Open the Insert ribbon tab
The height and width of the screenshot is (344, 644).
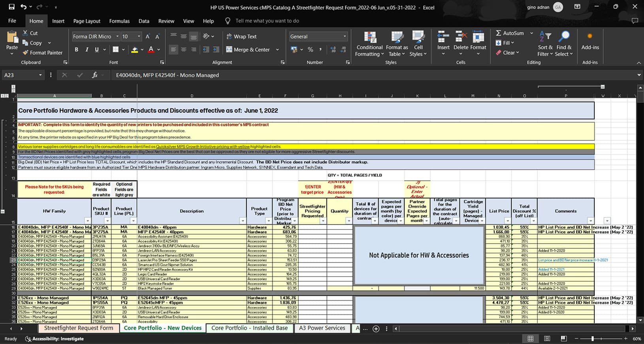(x=58, y=21)
